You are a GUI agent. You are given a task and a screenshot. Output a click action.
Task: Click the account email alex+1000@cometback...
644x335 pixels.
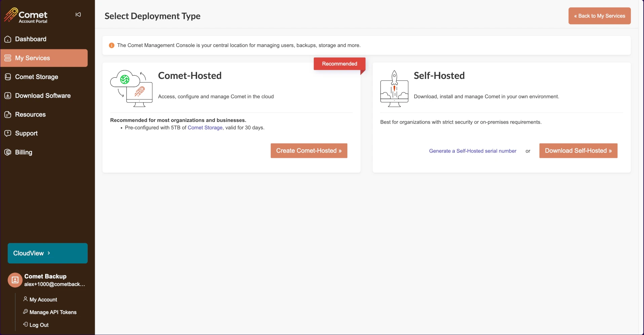point(54,284)
